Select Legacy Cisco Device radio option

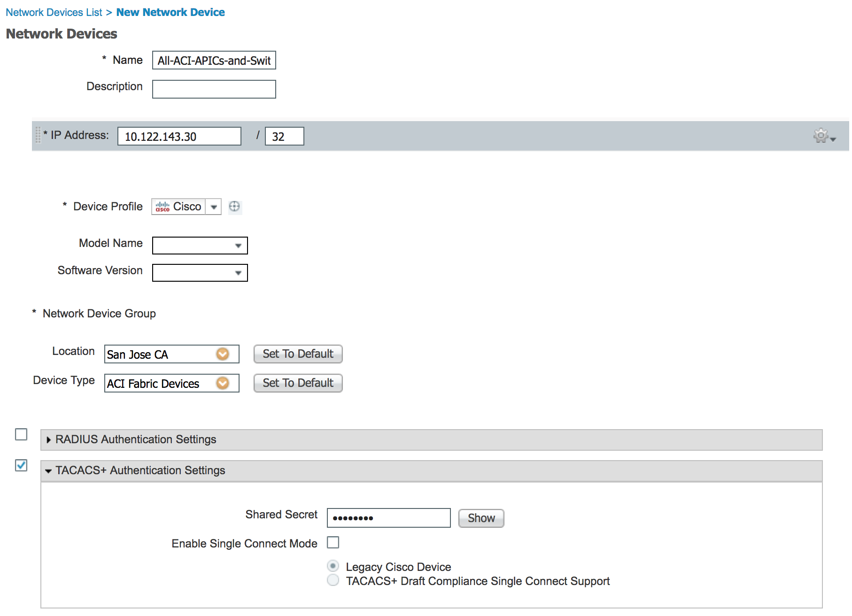333,566
